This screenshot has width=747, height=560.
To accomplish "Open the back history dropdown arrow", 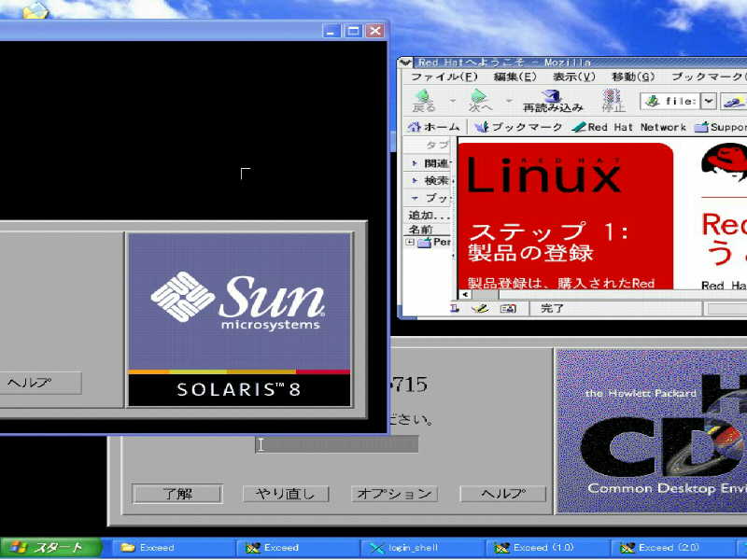I will coord(453,101).
